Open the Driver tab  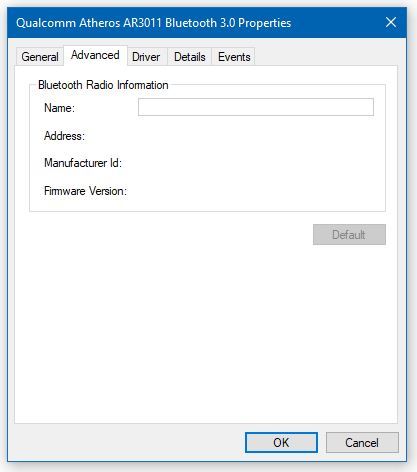(146, 57)
